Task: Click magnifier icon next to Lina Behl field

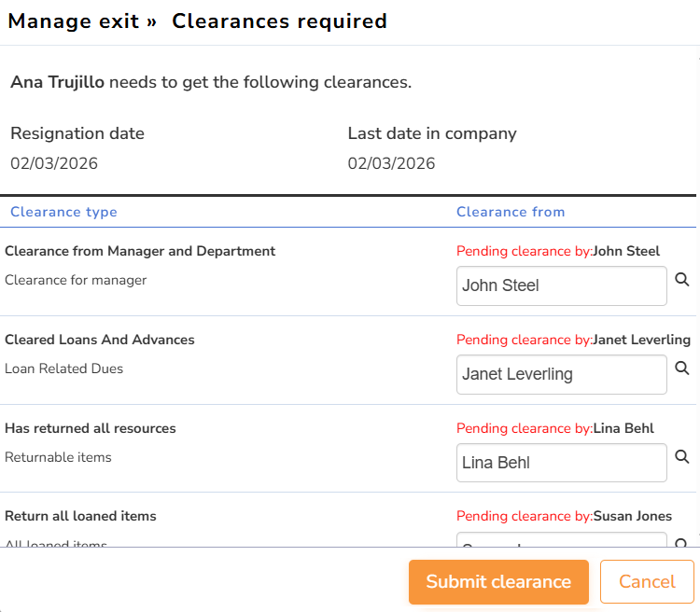Action: point(682,456)
